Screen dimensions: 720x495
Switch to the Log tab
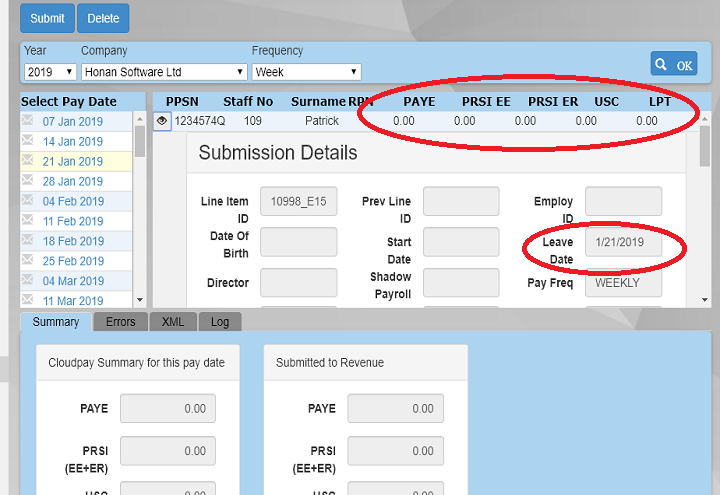pyautogui.click(x=219, y=322)
